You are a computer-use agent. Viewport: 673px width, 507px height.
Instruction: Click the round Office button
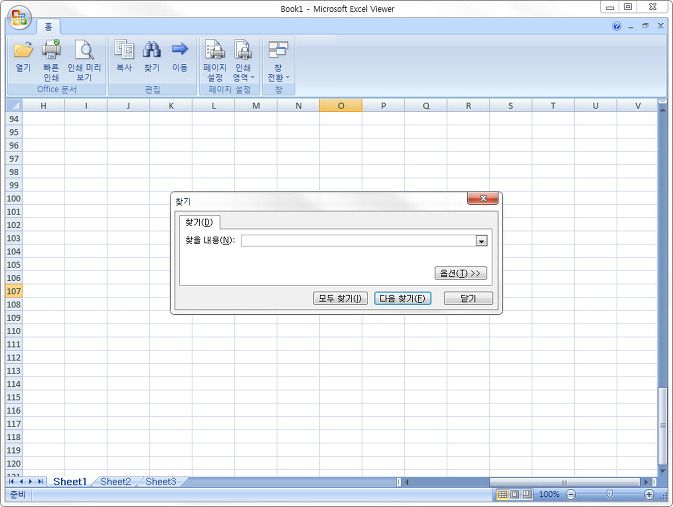19,18
